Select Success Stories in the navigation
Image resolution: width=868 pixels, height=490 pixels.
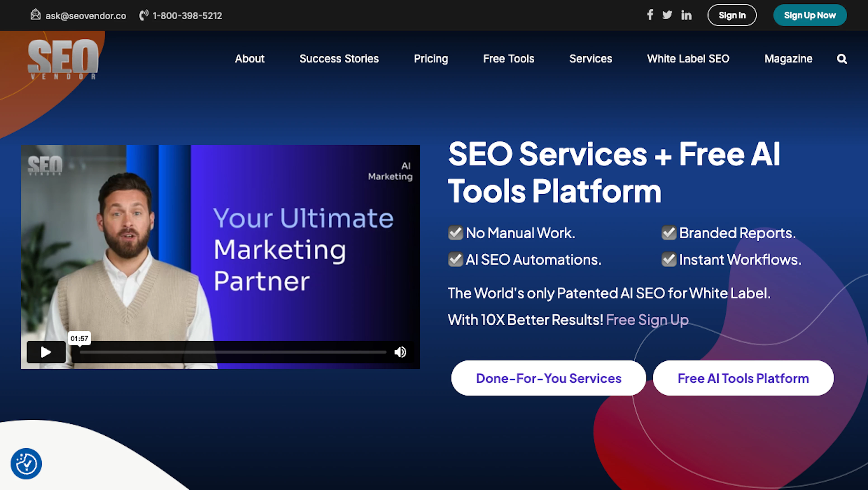pyautogui.click(x=339, y=59)
